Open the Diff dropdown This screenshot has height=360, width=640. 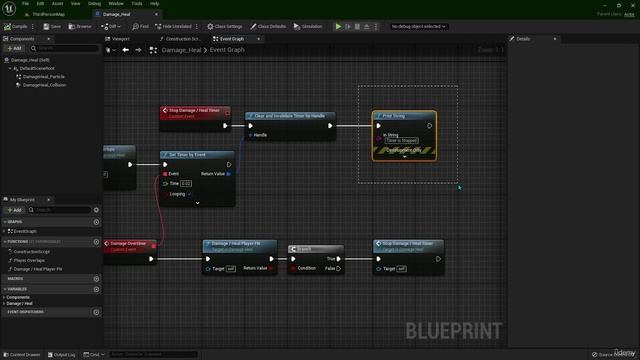point(111,27)
